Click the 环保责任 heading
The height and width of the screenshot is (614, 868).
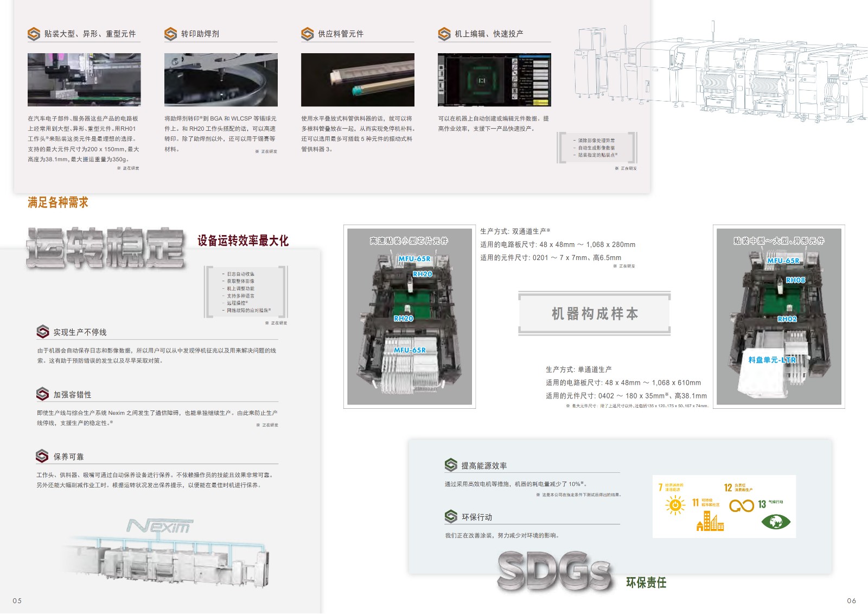click(x=646, y=583)
